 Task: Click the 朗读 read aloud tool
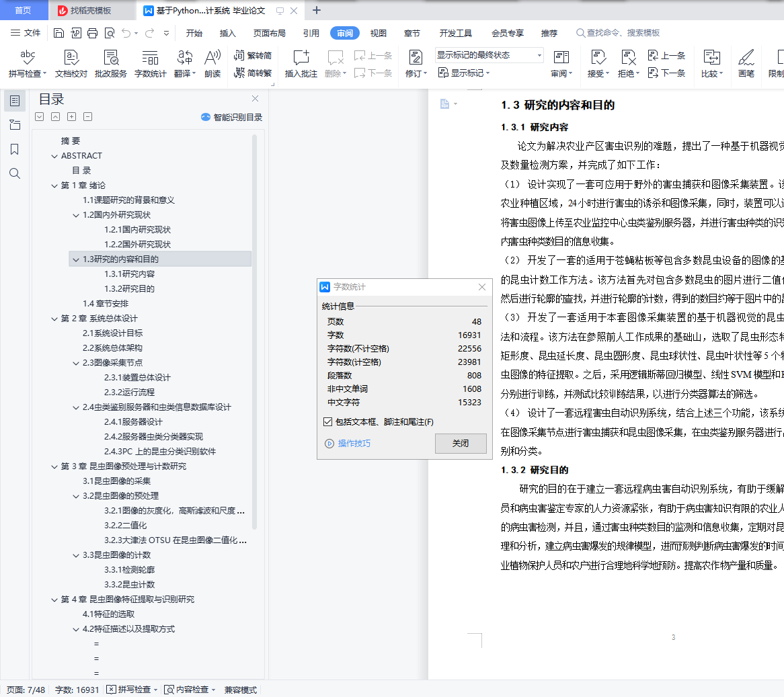point(212,64)
